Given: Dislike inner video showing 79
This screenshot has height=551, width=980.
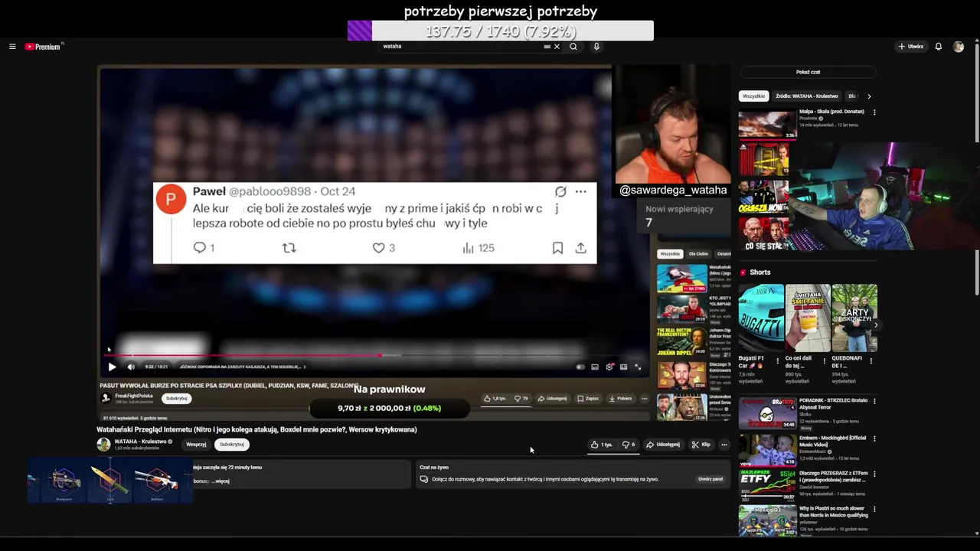Looking at the screenshot, I should [x=521, y=399].
